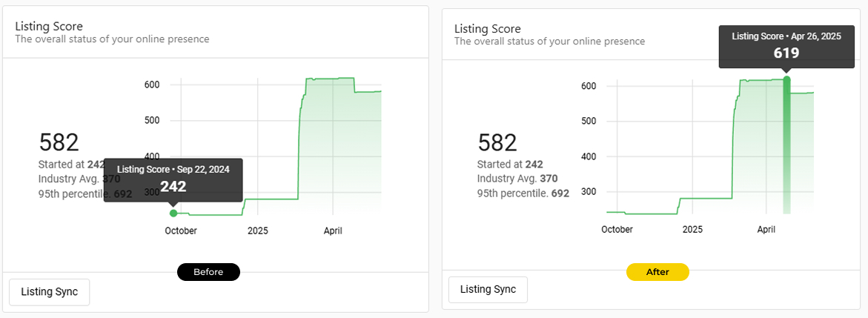
Task: Click the Listing Score title in Before panel
Action: [49, 26]
